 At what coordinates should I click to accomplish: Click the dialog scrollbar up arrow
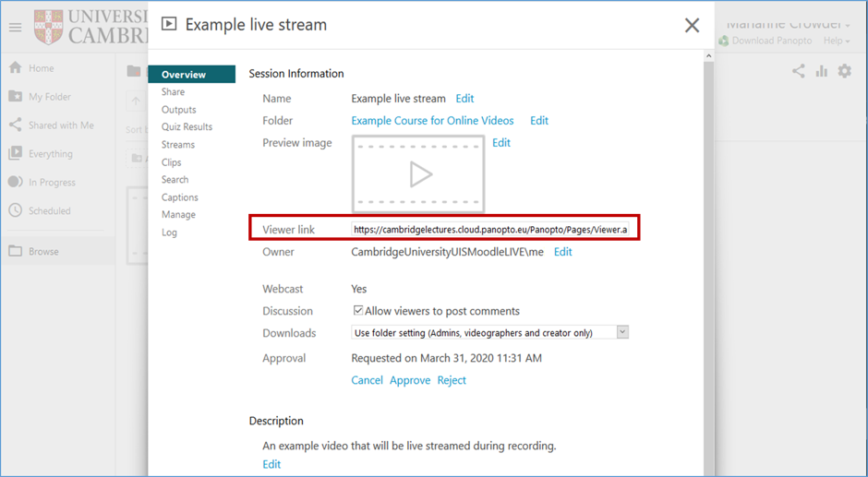point(708,56)
